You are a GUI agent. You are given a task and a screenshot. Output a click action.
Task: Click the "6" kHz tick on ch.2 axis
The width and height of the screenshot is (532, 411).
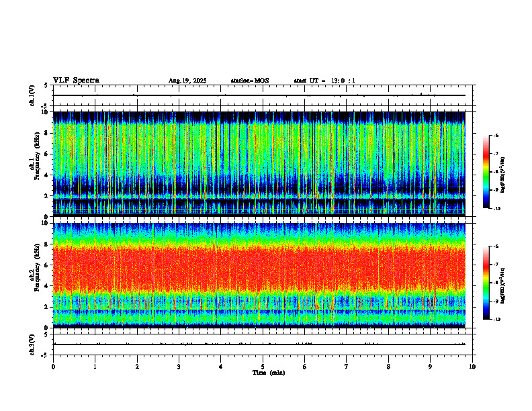pos(47,265)
